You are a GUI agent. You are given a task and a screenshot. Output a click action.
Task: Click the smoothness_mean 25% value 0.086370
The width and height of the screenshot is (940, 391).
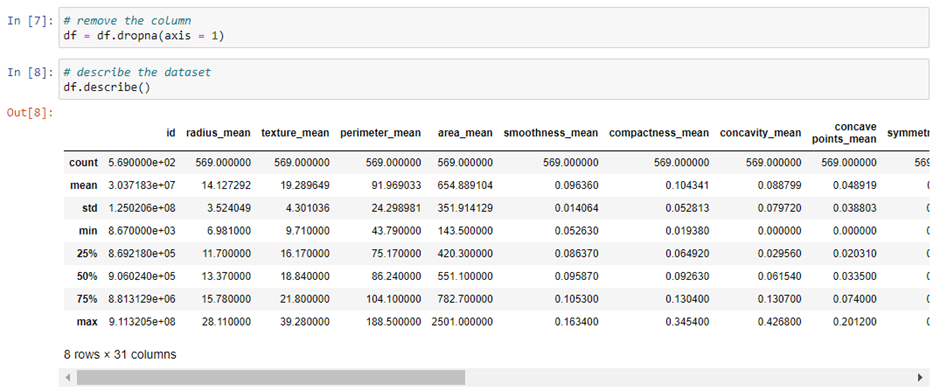click(576, 254)
